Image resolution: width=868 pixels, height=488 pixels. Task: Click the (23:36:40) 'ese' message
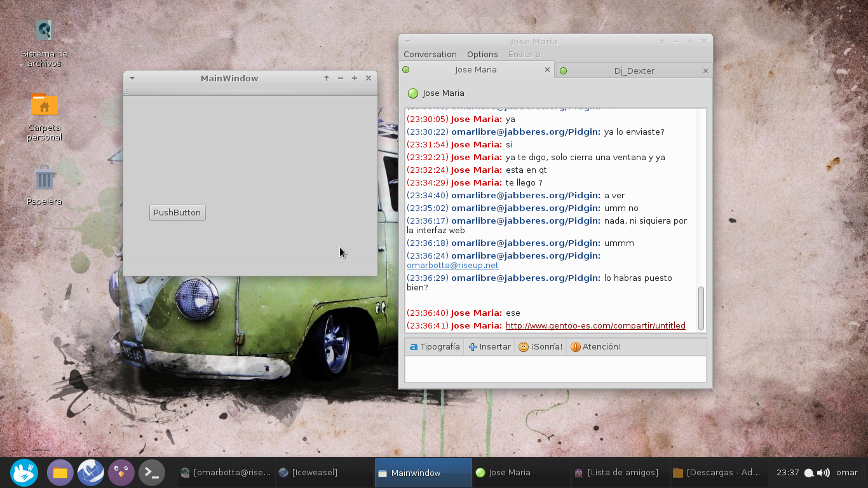point(463,313)
